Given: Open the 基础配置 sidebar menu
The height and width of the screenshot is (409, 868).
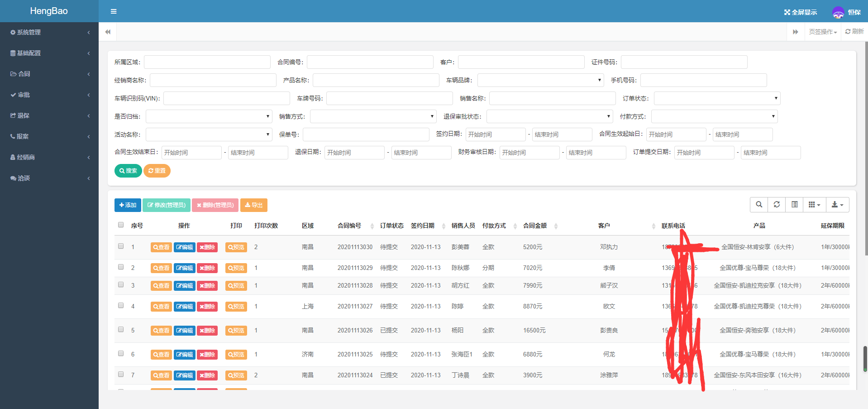Looking at the screenshot, I should point(49,53).
